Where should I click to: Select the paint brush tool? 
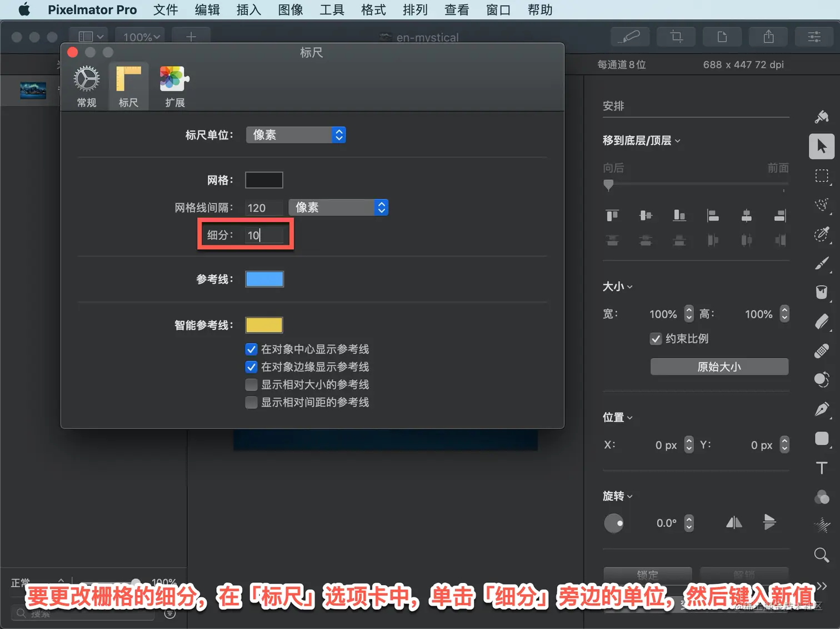[822, 263]
